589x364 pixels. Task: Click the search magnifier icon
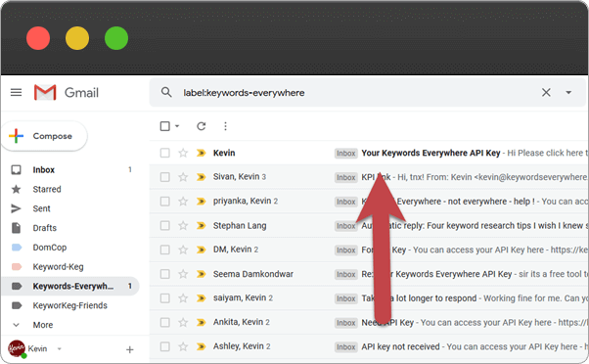click(166, 92)
